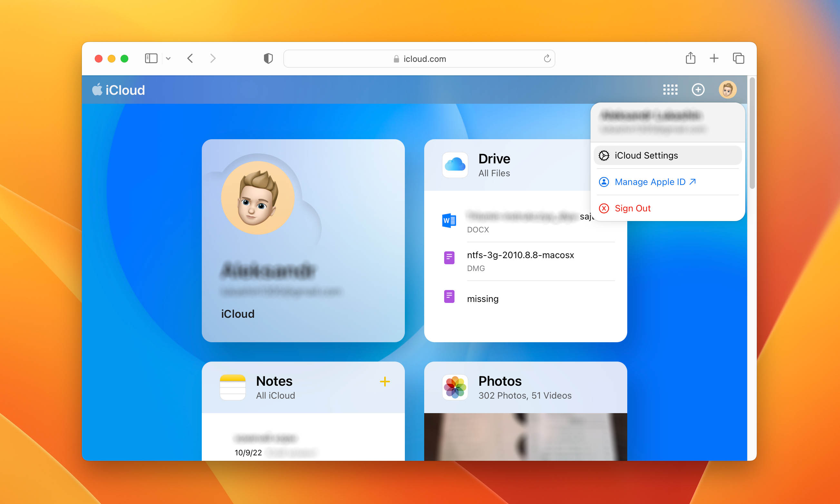Click the account avatar in iCloud header
The height and width of the screenshot is (504, 840).
click(x=727, y=90)
